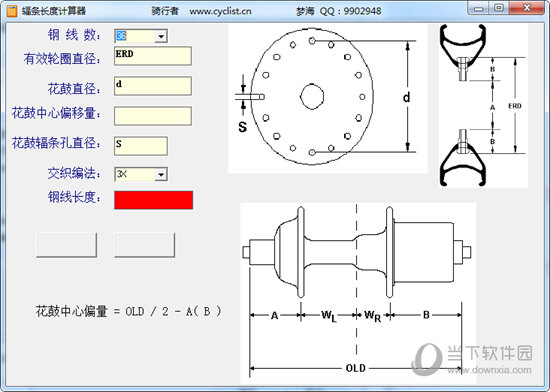Click the hub diameter d input field

[x=153, y=86]
